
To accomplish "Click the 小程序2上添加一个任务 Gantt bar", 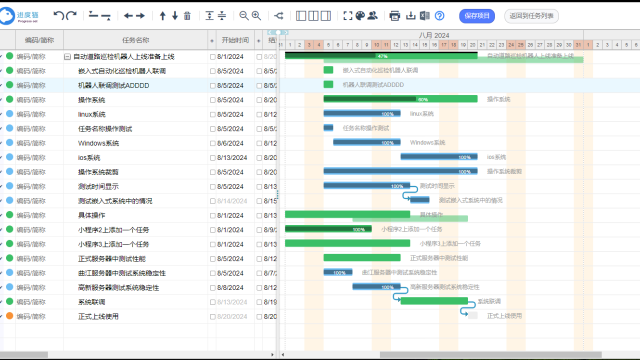I will coord(328,229).
